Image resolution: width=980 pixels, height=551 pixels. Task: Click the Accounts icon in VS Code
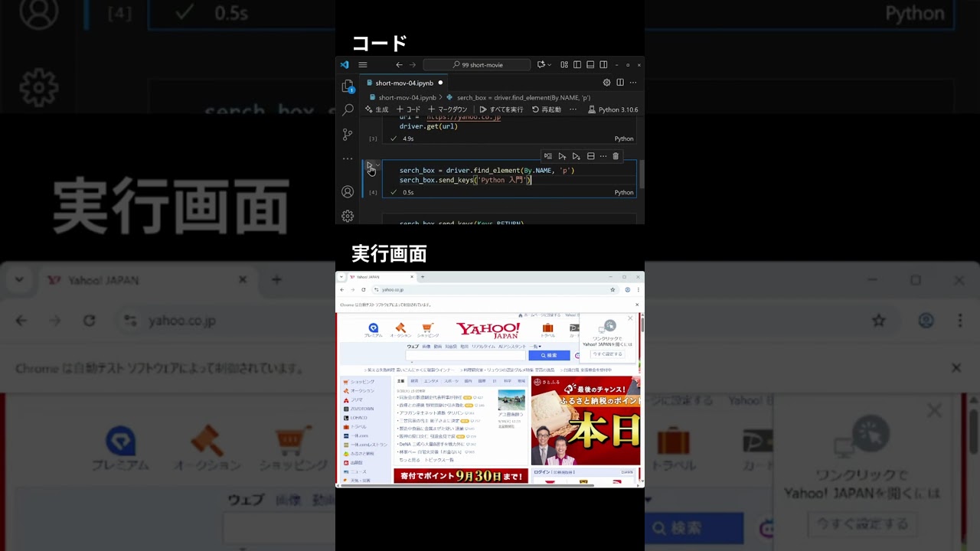(x=348, y=191)
